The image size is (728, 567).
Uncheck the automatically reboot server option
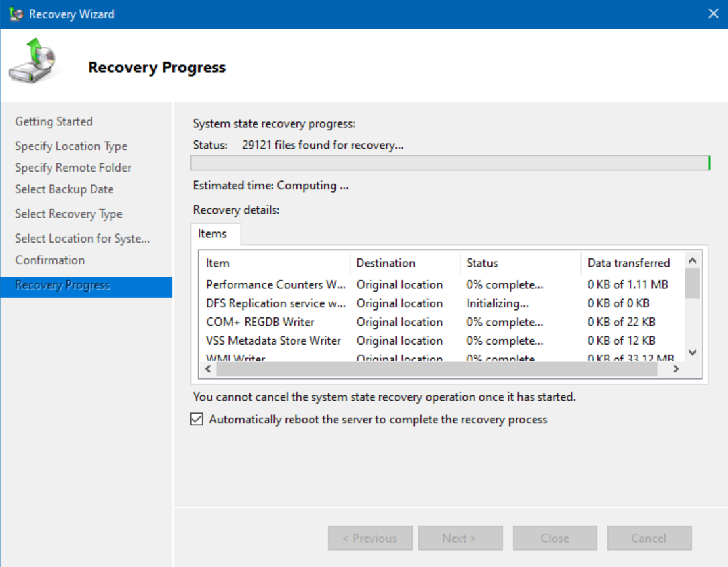(x=195, y=420)
